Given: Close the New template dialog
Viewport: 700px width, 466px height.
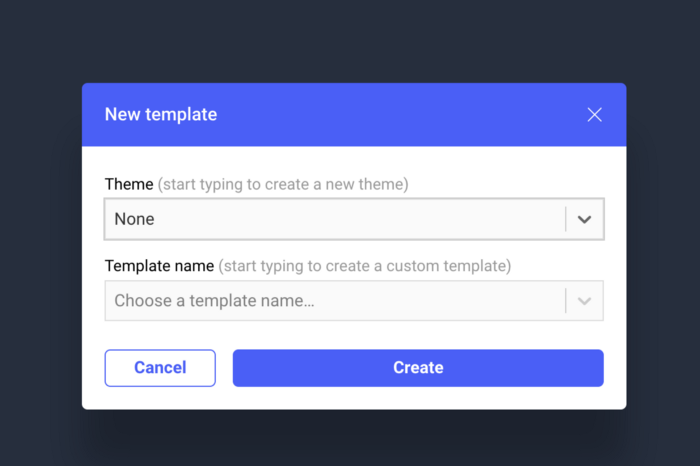Looking at the screenshot, I should [594, 115].
